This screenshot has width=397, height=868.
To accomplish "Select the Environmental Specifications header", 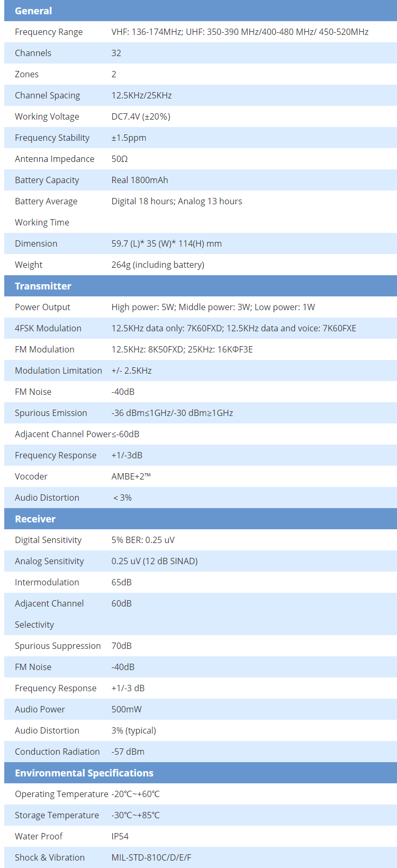I will (x=84, y=773).
